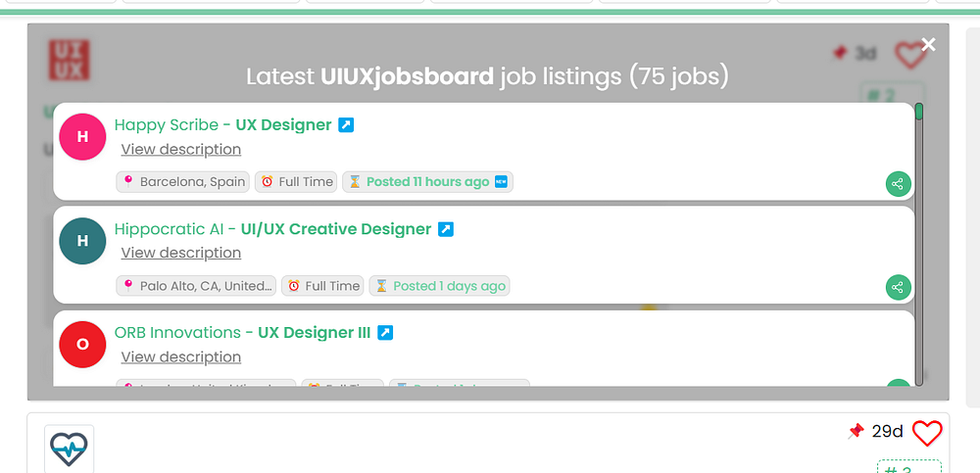The image size is (980, 473).
Task: Open Hippocratic AI external link icon
Action: pos(446,229)
